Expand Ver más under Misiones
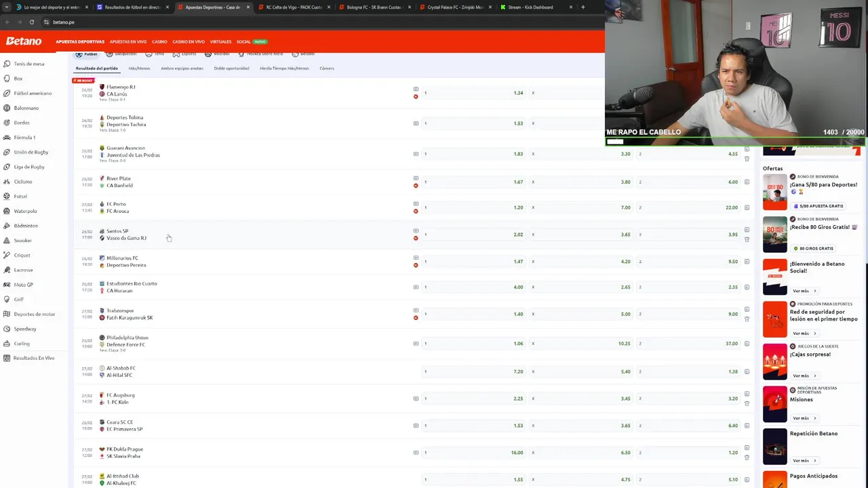 pos(804,418)
